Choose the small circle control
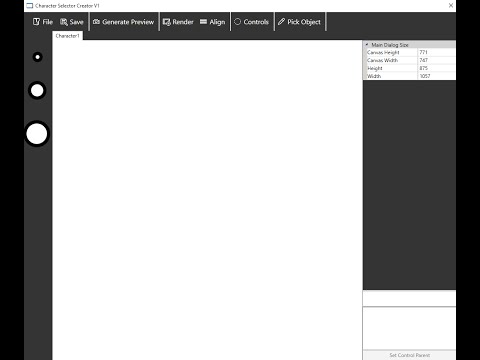Image resolution: width=480 pixels, height=360 pixels. tap(38, 57)
